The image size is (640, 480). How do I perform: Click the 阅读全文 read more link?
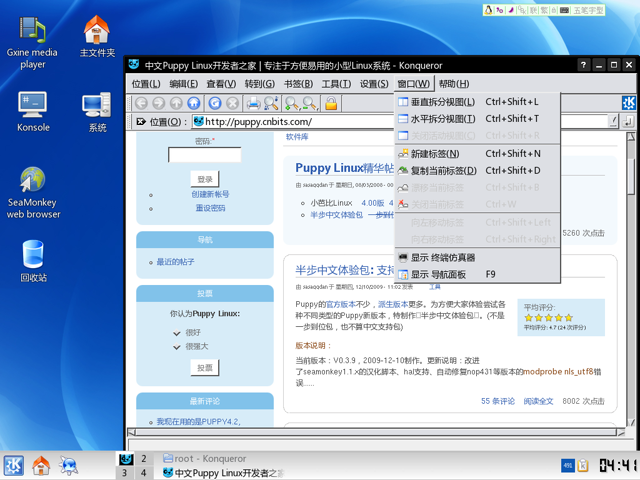pos(538,401)
